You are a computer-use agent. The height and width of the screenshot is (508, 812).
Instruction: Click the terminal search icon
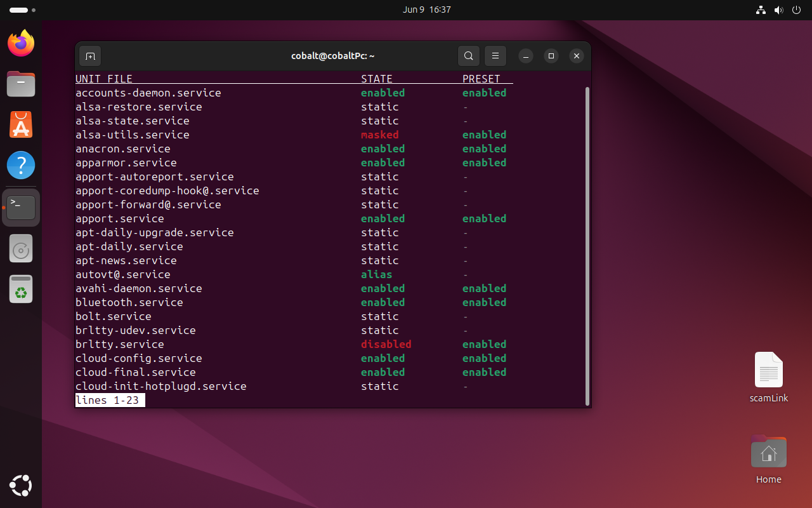coord(468,56)
